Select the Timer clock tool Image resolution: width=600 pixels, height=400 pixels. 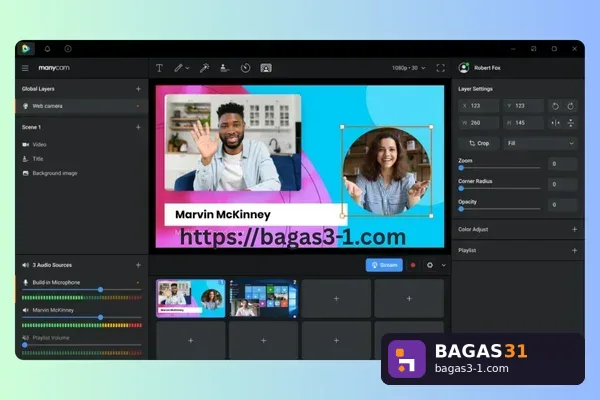[245, 68]
